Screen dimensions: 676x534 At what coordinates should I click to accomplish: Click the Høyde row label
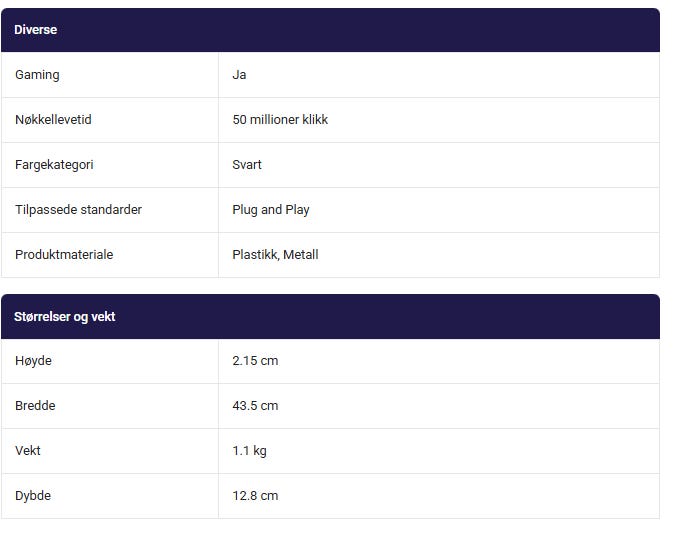[x=33, y=361]
